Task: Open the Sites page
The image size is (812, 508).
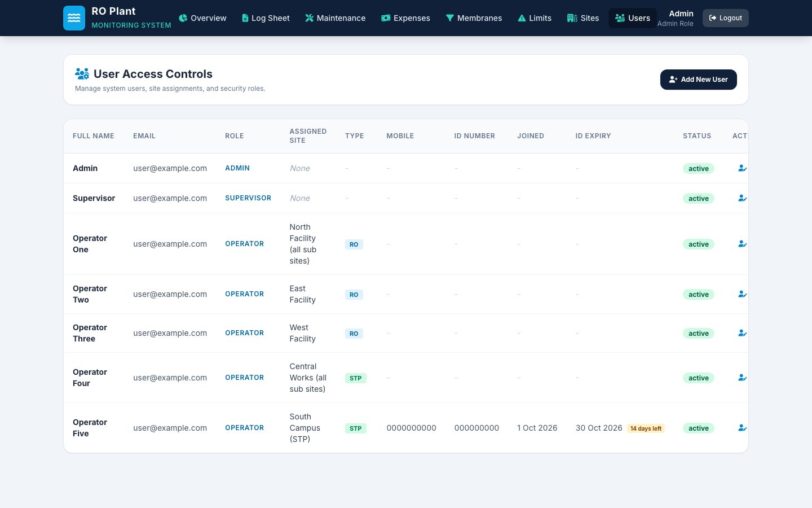Action: click(584, 18)
